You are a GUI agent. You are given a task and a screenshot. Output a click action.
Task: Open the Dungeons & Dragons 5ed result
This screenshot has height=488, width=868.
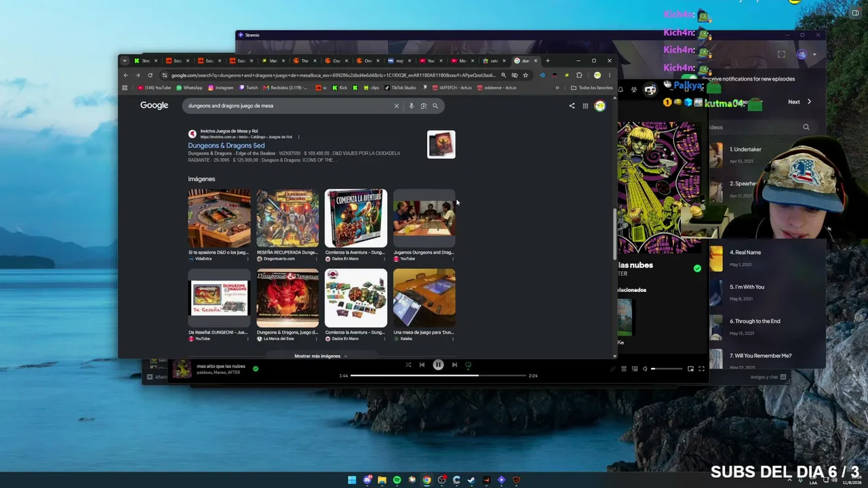tap(226, 146)
